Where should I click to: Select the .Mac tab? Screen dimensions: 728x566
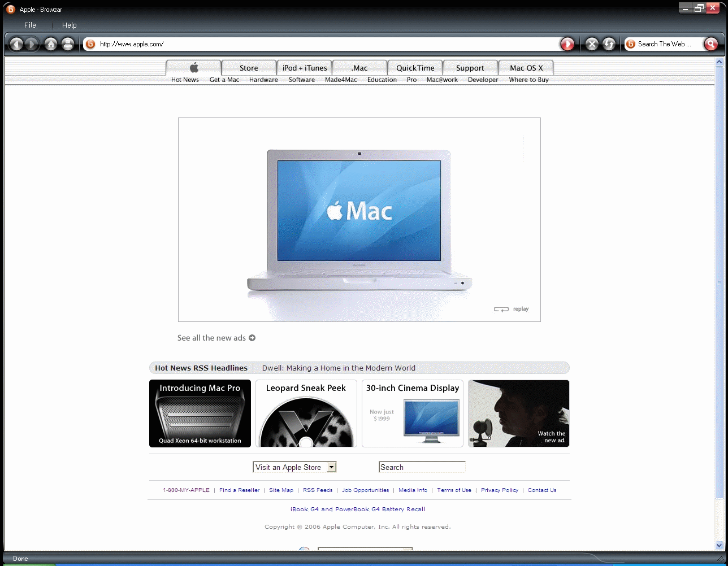pos(359,68)
